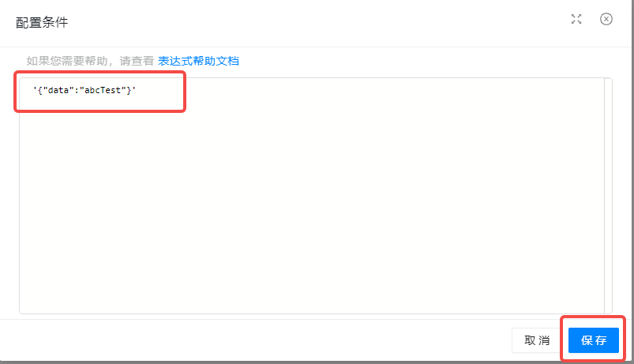Image resolution: width=634 pixels, height=364 pixels.
Task: Close the 配置条件 dialog with X icon
Action: point(606,19)
